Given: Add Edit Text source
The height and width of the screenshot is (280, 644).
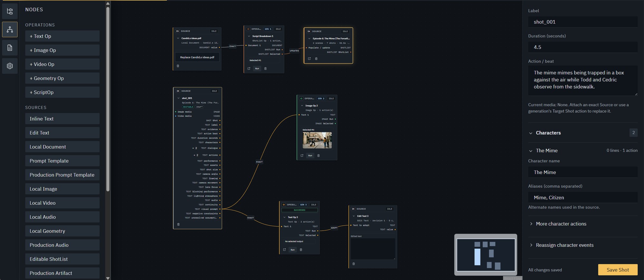Looking at the screenshot, I should 62,133.
